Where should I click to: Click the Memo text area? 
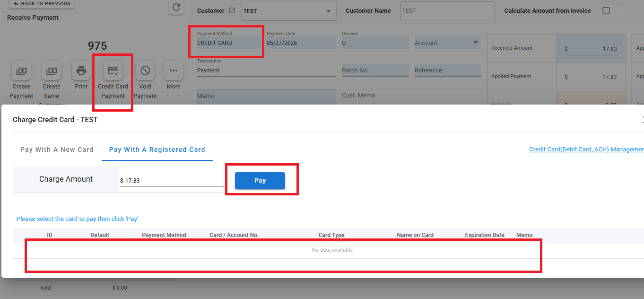267,97
